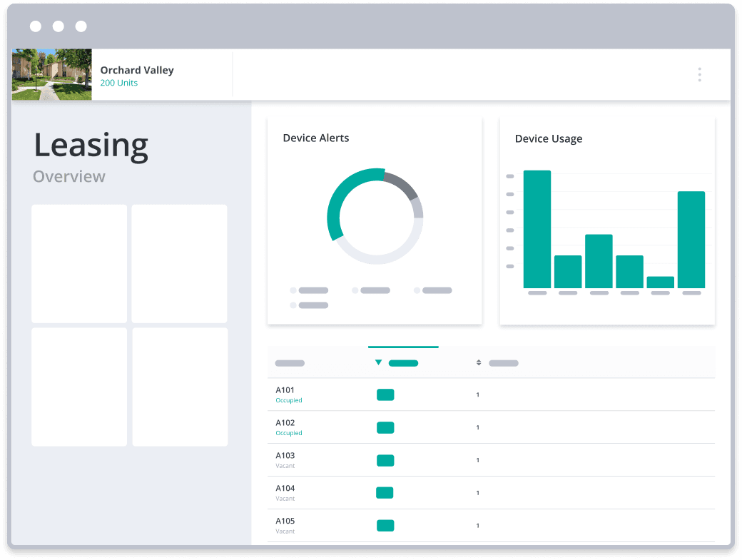Click the 200 Units link
Viewport: 742px width, 560px height.
tap(118, 83)
